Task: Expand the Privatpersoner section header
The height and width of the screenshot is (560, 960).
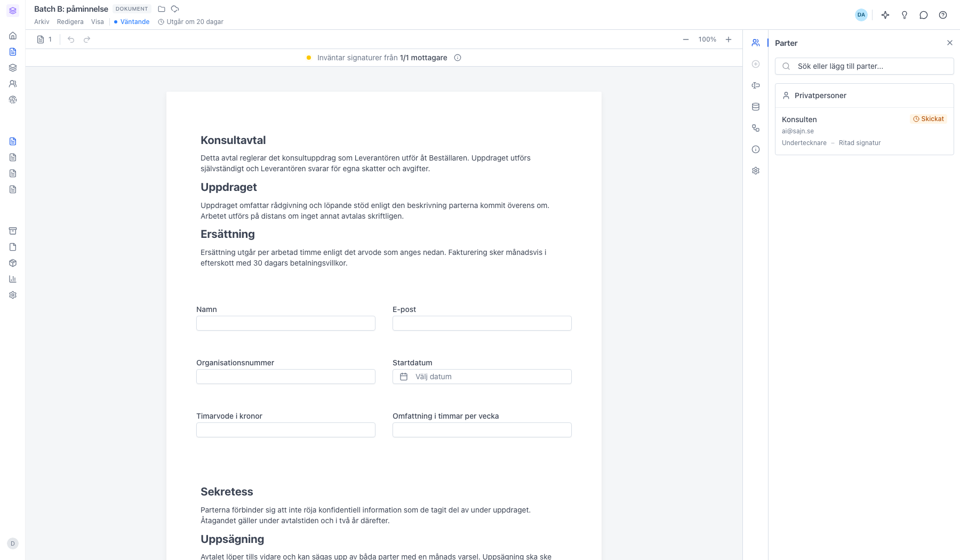Action: coord(865,95)
